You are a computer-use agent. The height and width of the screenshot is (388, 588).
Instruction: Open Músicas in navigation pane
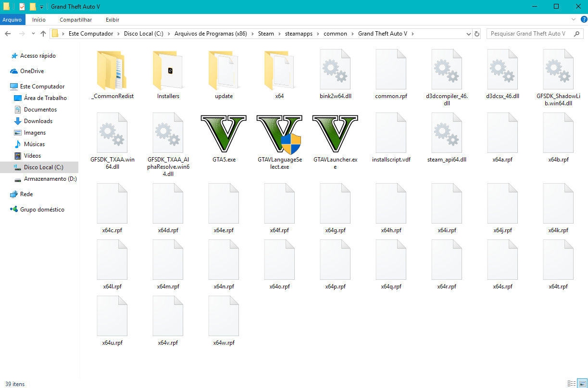point(35,144)
